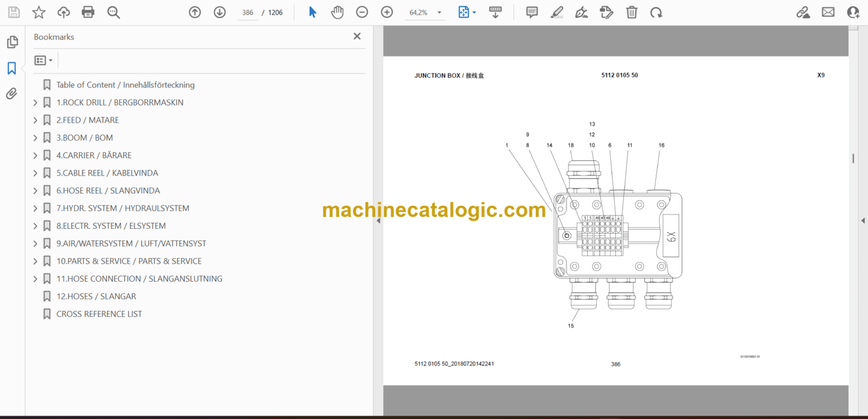
Task: Expand the 1.ROCK DRILL bookmark
Action: [35, 102]
